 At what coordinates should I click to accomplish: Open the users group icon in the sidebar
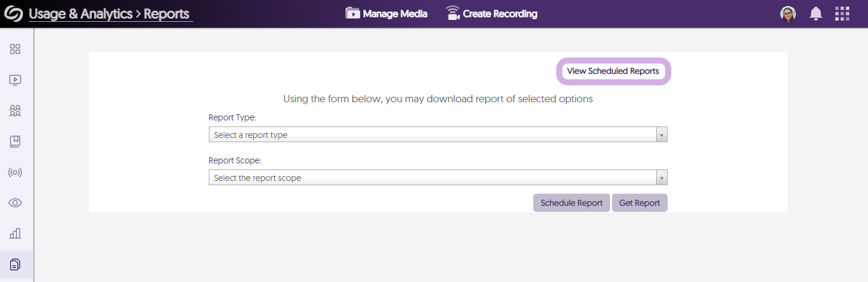coord(15,111)
